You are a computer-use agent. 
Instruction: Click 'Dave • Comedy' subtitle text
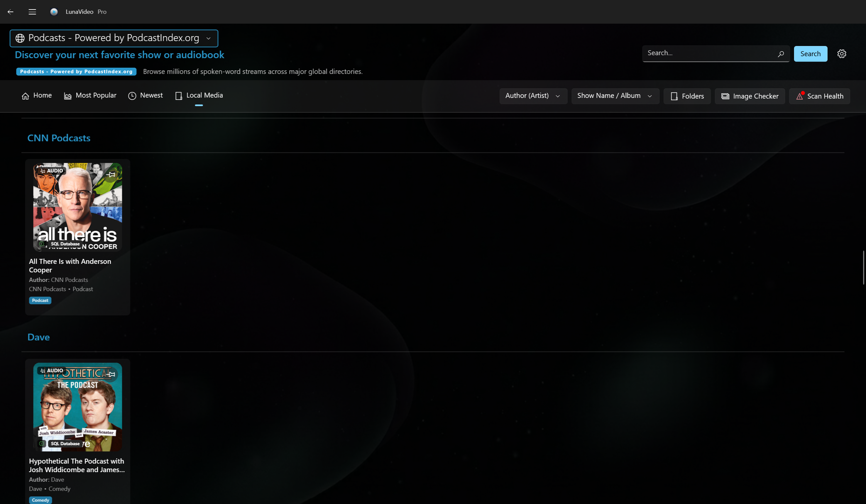click(x=50, y=489)
